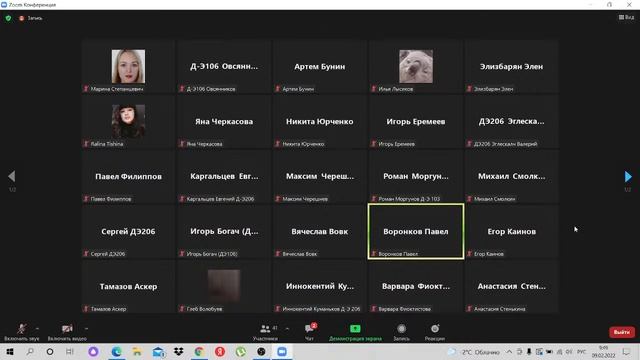Screen dimensions: 640x360
Task: Select the Элизбарян Элен tile
Action: 511,67
